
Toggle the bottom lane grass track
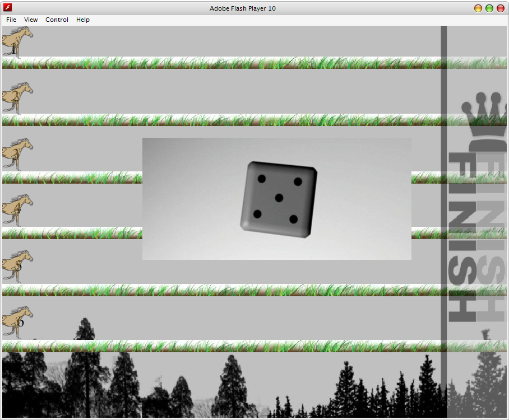(224, 347)
